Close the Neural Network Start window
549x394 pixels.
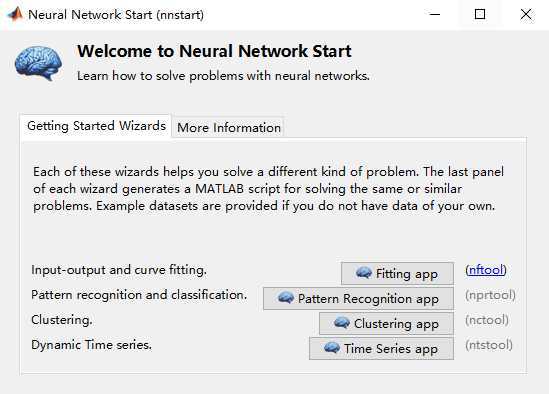pos(526,14)
